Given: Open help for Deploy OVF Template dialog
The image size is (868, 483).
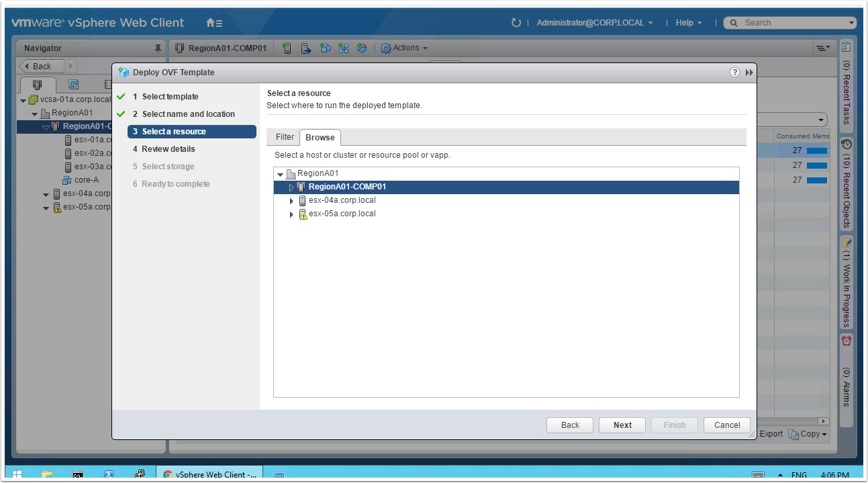Looking at the screenshot, I should (734, 73).
